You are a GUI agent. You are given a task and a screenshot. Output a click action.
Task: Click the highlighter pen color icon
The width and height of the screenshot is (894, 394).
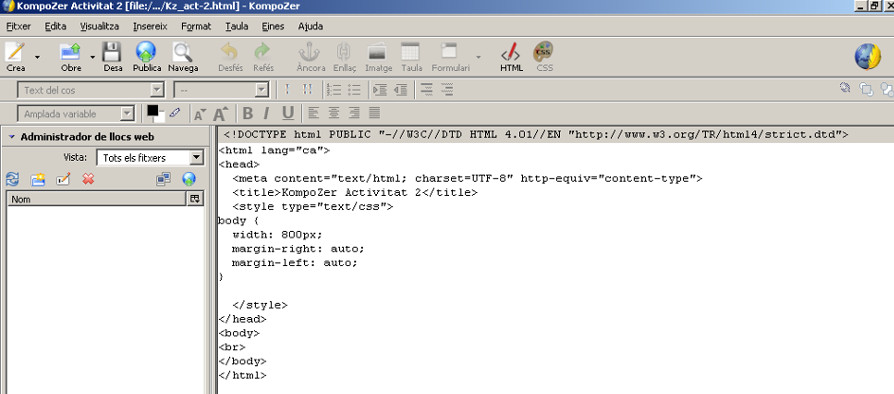(175, 112)
